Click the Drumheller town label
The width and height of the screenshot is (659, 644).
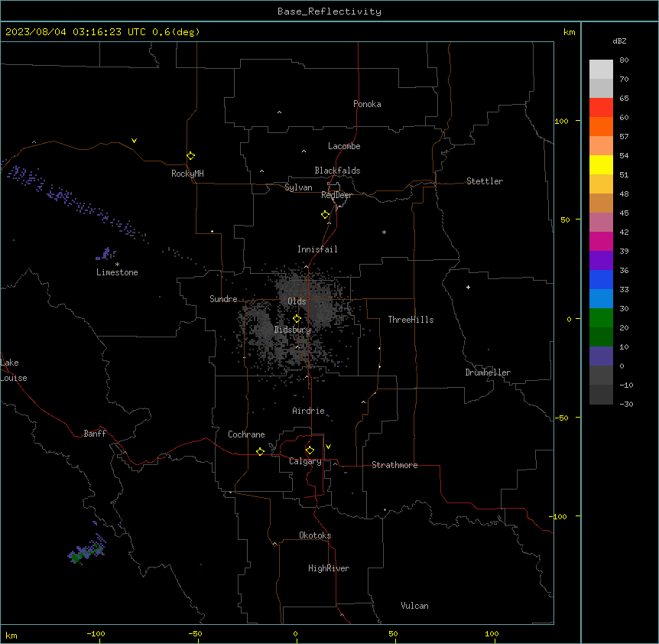click(488, 372)
